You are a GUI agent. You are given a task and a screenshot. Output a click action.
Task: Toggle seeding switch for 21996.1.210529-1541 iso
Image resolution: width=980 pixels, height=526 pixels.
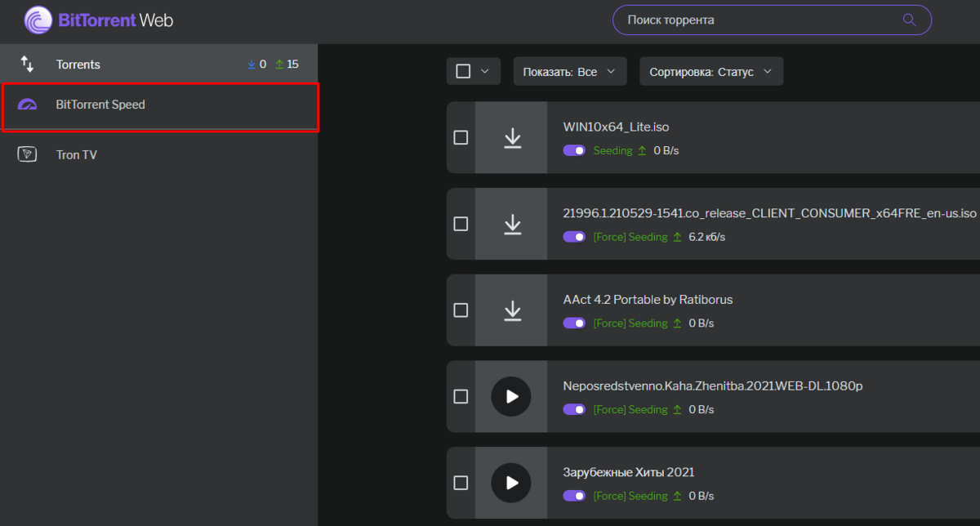tap(574, 237)
